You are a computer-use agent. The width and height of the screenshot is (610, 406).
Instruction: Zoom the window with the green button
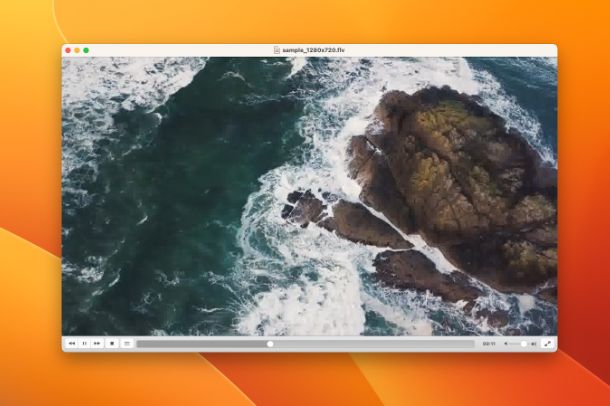86,50
